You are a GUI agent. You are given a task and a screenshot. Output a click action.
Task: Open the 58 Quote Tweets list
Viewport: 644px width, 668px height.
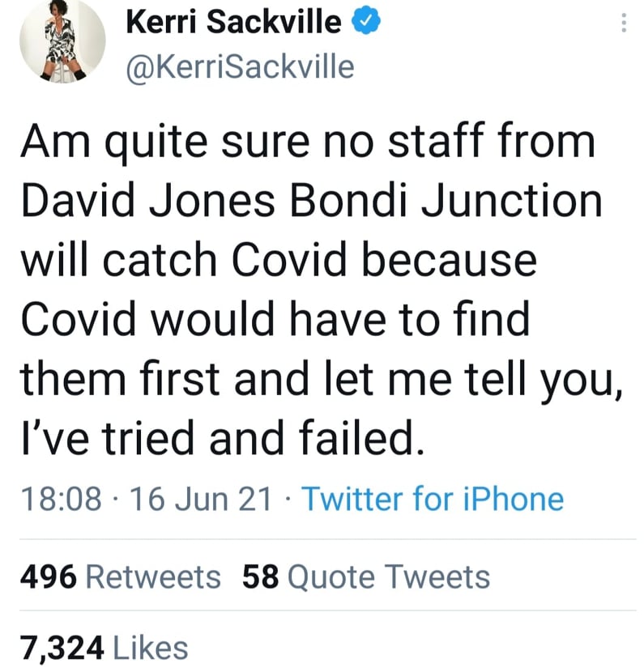click(x=366, y=577)
